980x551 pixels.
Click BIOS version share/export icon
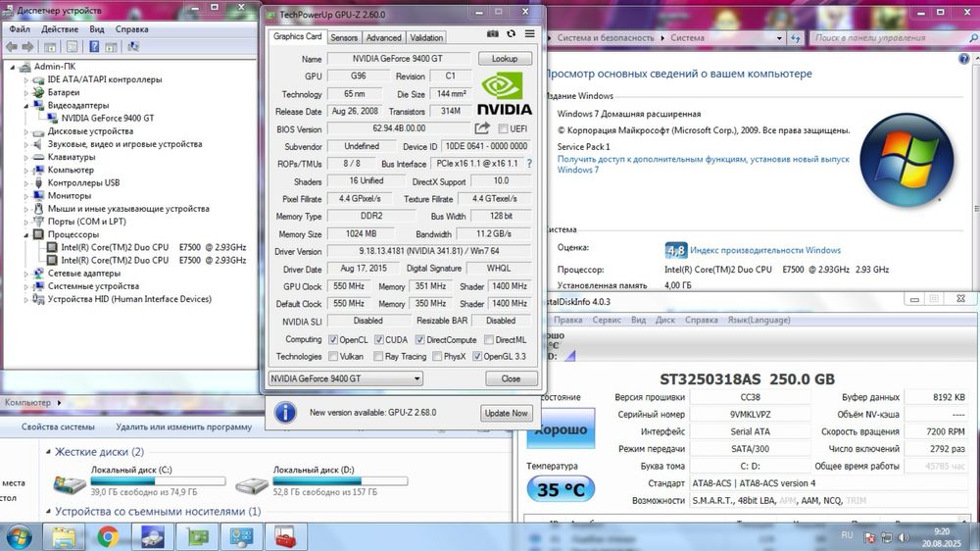coord(482,128)
